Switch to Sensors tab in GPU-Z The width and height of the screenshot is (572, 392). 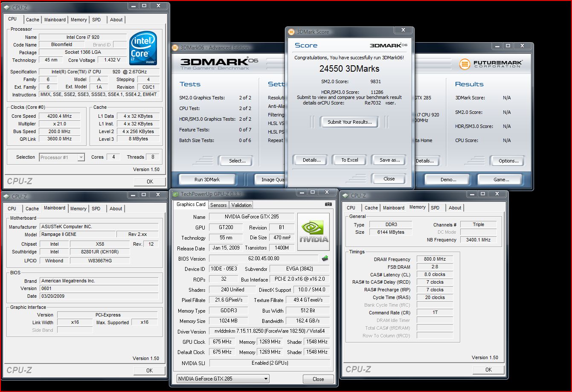pyautogui.click(x=218, y=205)
